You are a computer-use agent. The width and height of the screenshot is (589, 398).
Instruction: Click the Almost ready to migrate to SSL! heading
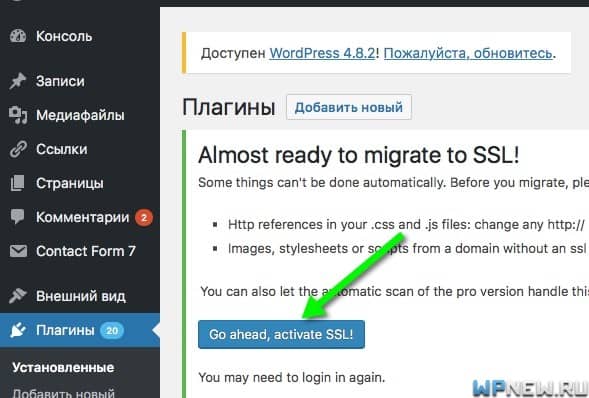(x=359, y=155)
